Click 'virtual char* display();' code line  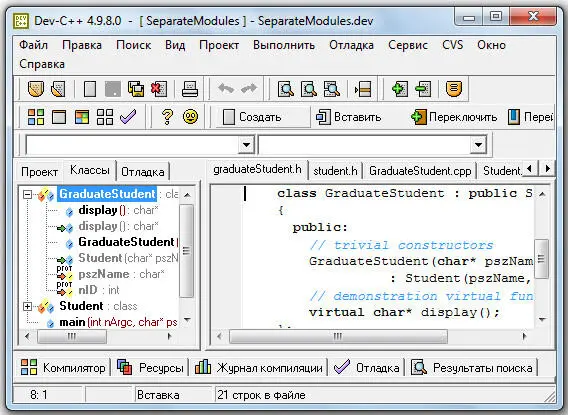point(404,312)
